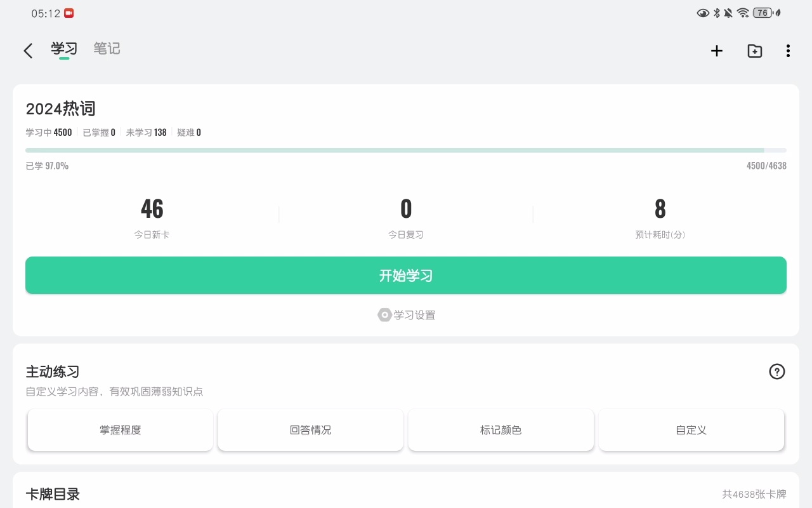Open the three-dot overflow menu
The image size is (812, 508).
click(787, 51)
